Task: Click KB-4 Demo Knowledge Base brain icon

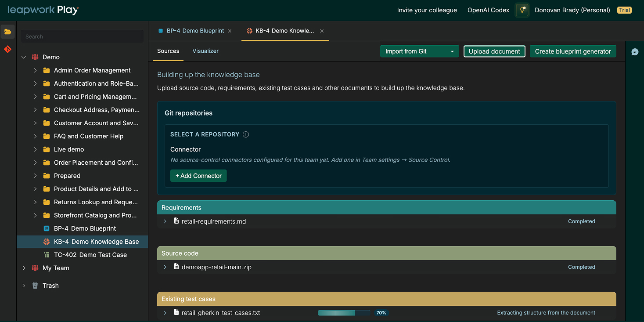Action: click(47, 242)
